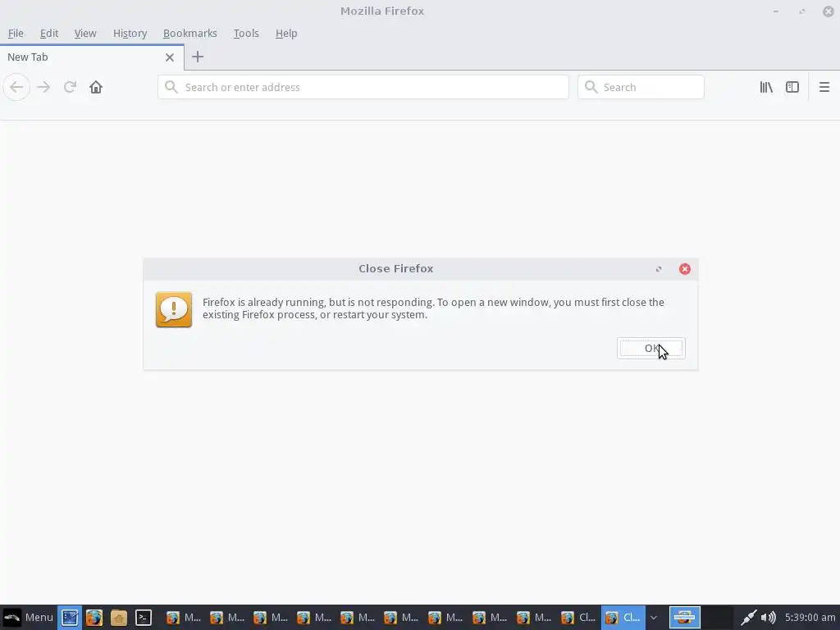Viewport: 840px width, 630px height.
Task: Open the Bookmarks menu
Action: coord(190,33)
